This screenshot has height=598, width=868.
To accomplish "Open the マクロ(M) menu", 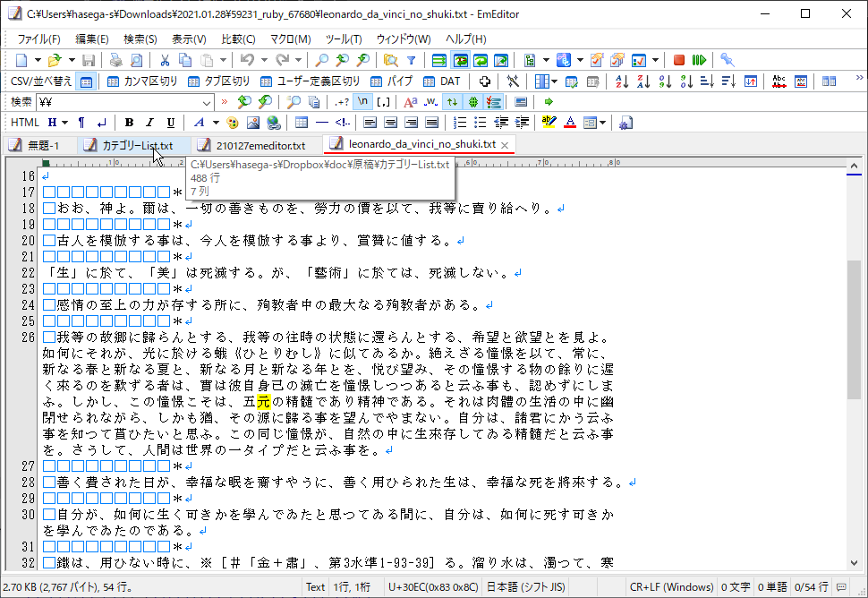I will 291,38.
